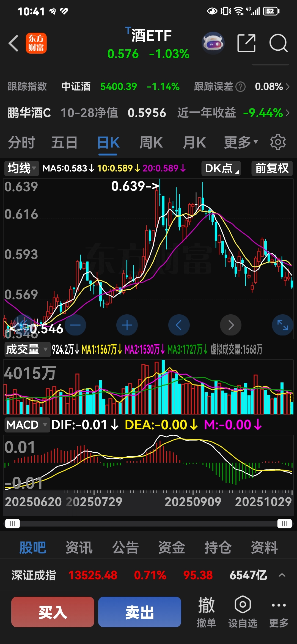297x644 pixels.
Task: Open the 更多 period dropdown
Action: coord(241,143)
